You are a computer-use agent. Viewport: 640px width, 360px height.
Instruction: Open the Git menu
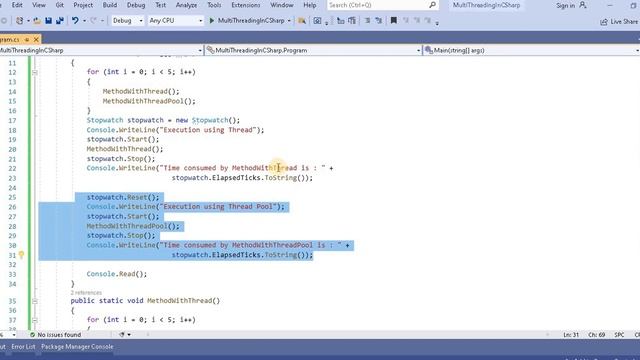click(60, 5)
